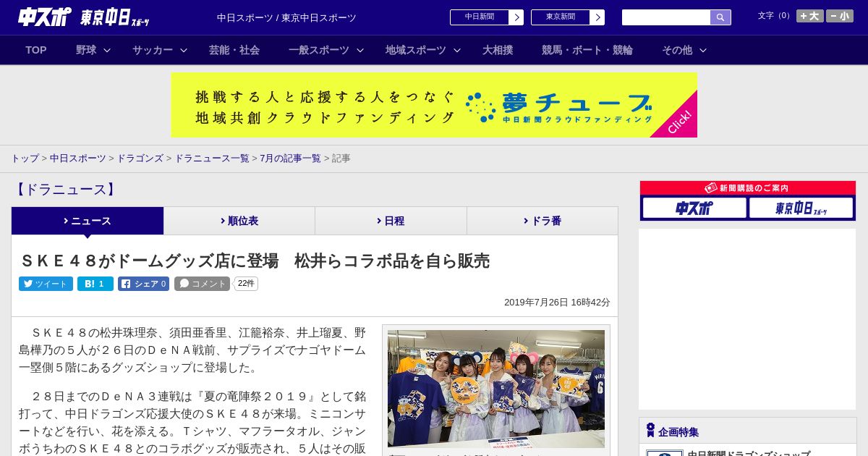Select the 順位表 tab
Image resolution: width=868 pixels, height=456 pixels.
pos(239,221)
